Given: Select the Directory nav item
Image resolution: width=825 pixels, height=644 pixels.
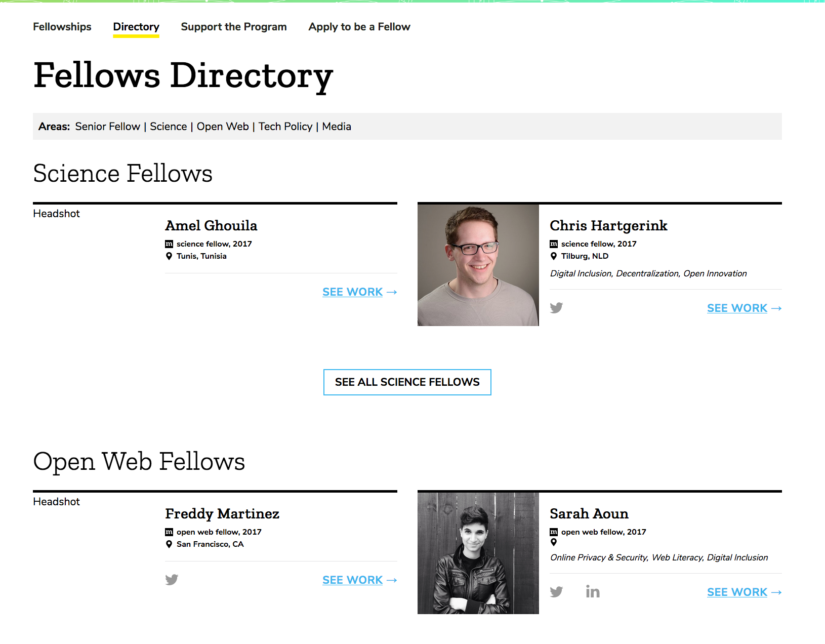Looking at the screenshot, I should (136, 27).
